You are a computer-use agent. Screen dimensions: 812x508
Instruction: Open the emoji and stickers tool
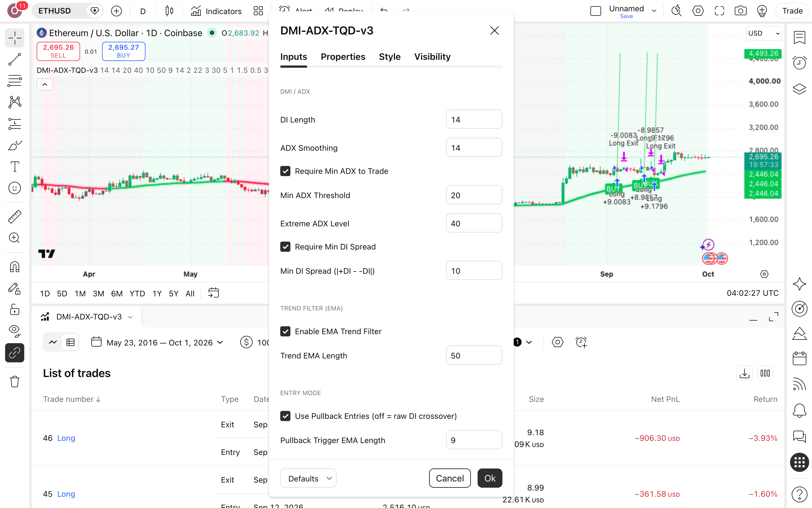(14, 188)
